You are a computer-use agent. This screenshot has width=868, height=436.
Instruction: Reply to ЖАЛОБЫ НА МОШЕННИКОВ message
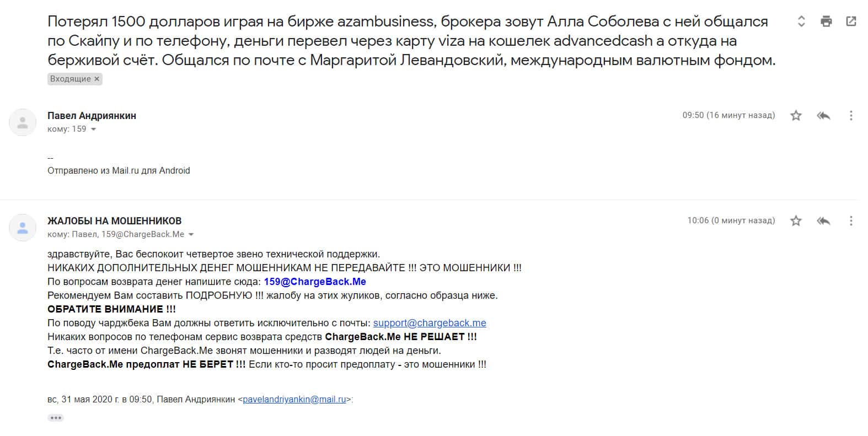pos(823,220)
